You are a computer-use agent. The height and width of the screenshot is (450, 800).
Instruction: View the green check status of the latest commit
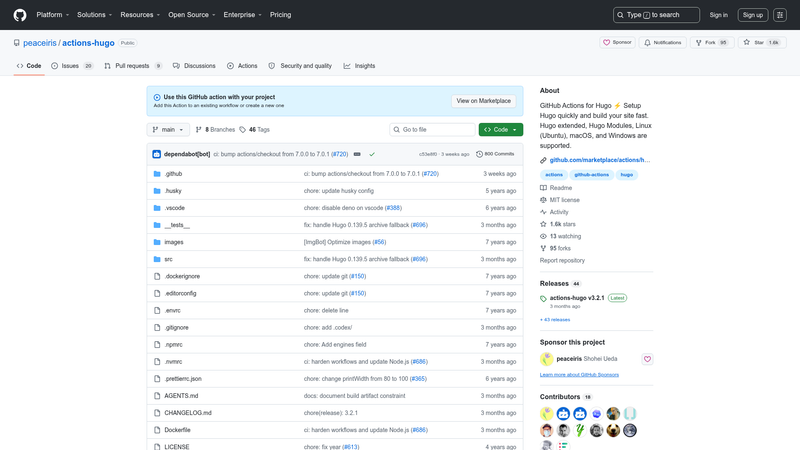372,154
